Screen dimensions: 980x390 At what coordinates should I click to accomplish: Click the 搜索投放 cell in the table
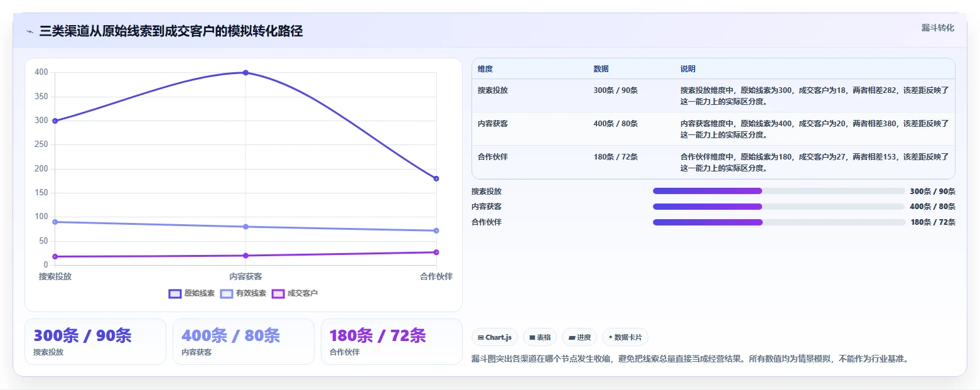click(x=493, y=90)
